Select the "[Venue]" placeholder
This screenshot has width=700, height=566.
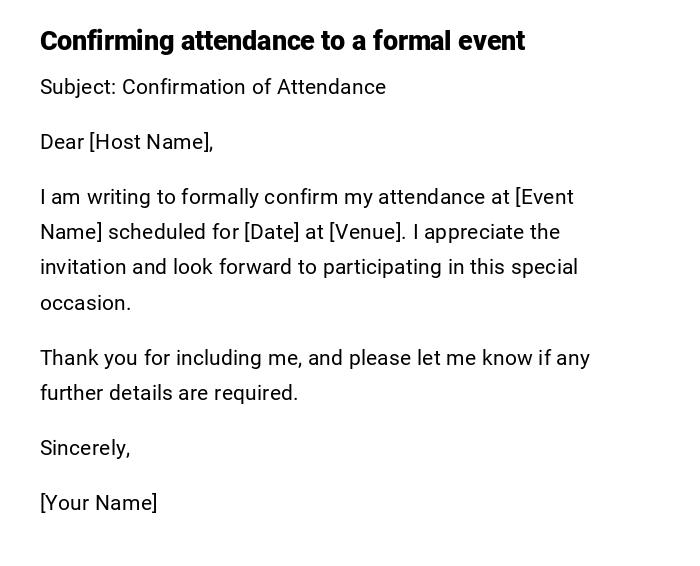367,232
